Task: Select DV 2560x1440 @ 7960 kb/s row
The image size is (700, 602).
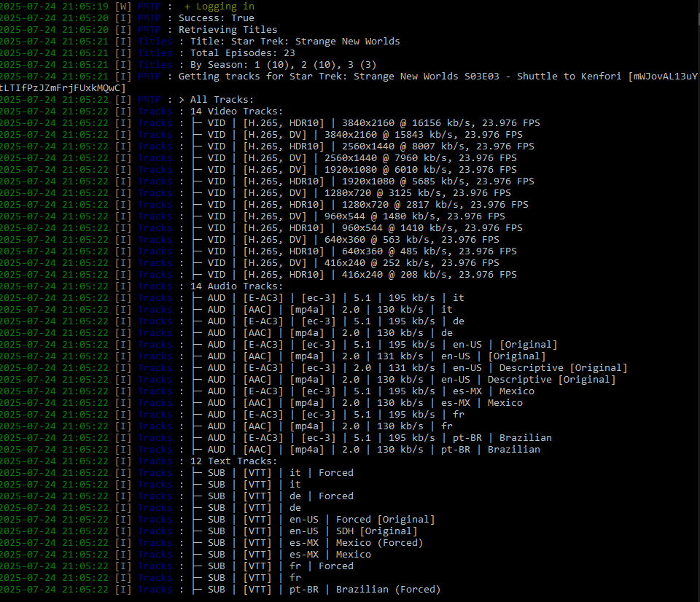Action: [354, 158]
